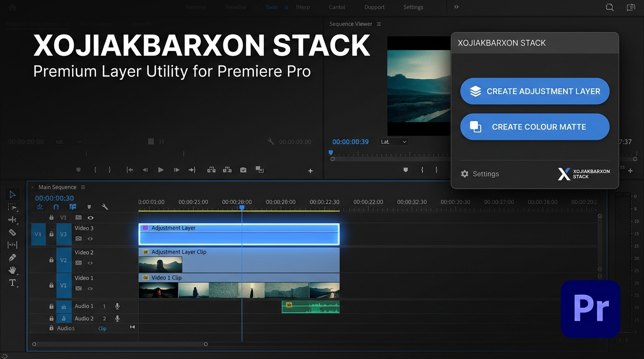Add a marker in the Main Sequence timeline
Image resolution: width=644 pixels, height=359 pixels.
pos(89,207)
